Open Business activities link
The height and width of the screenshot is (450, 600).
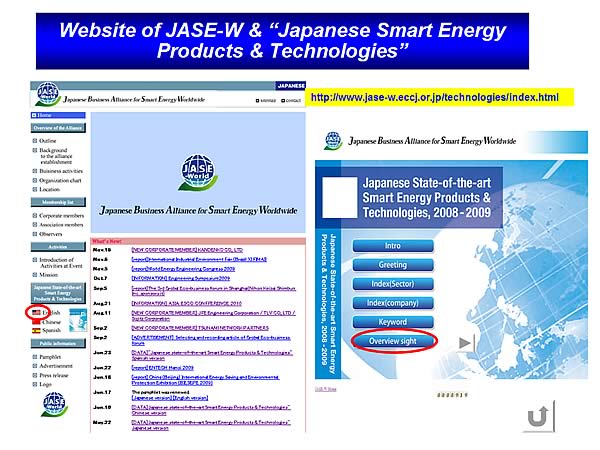click(61, 171)
